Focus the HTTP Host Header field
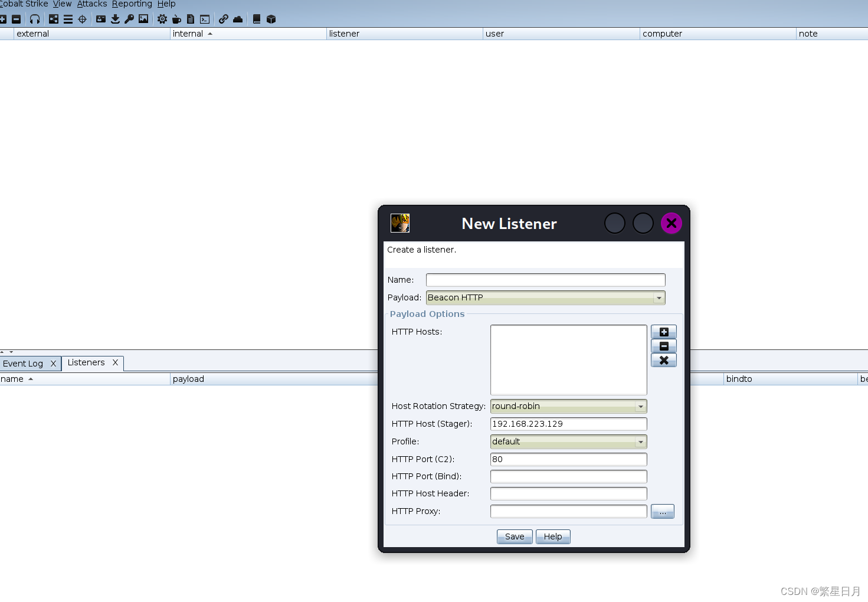Image resolution: width=868 pixels, height=602 pixels. click(x=568, y=493)
